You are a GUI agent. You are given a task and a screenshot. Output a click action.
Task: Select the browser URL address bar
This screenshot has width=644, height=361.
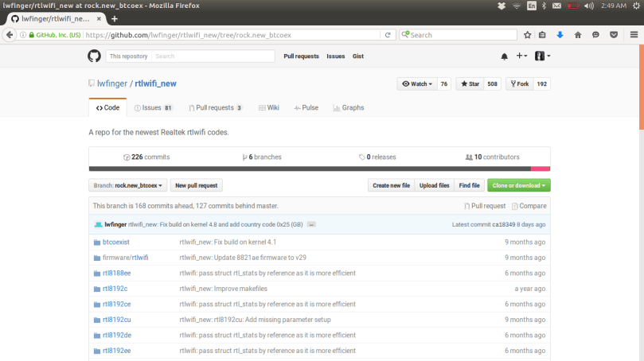232,35
